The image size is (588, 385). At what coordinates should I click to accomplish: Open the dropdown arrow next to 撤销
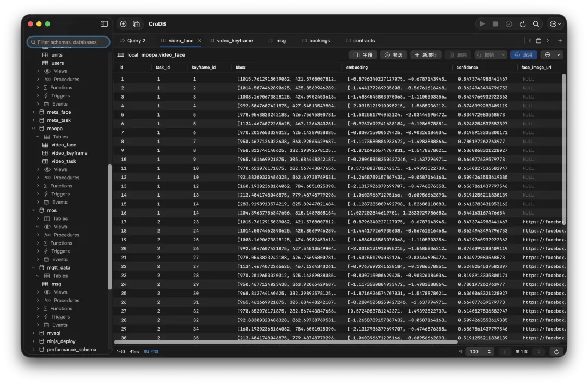503,55
